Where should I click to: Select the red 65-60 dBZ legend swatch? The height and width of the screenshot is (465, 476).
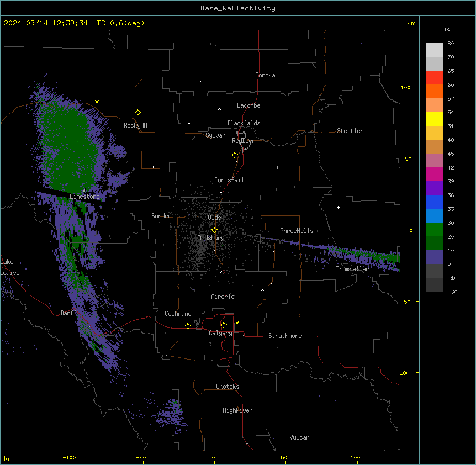click(434, 78)
